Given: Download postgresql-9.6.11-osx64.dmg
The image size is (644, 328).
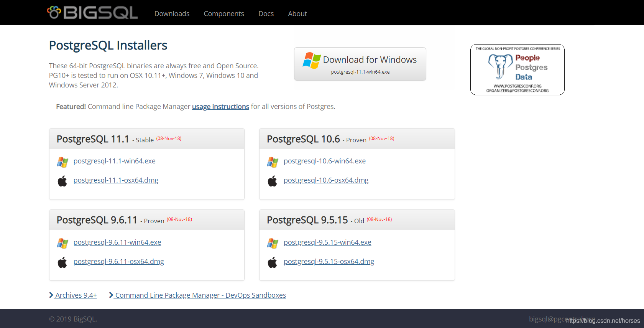Looking at the screenshot, I should [119, 262].
